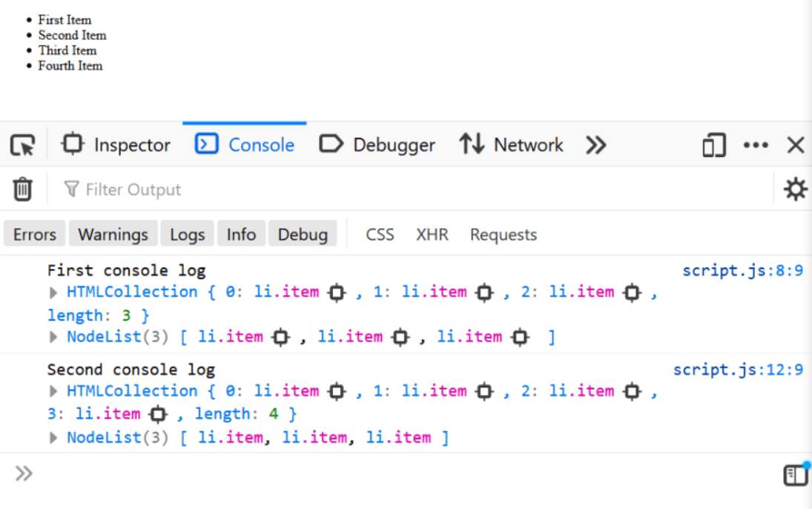
Task: Enable the Errors filter
Action: click(x=33, y=233)
